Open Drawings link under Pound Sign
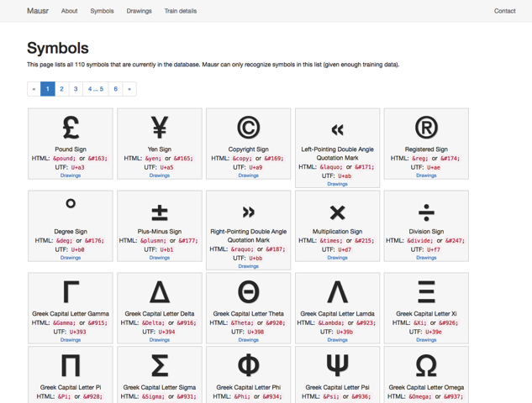The width and height of the screenshot is (532, 403). 71,175
